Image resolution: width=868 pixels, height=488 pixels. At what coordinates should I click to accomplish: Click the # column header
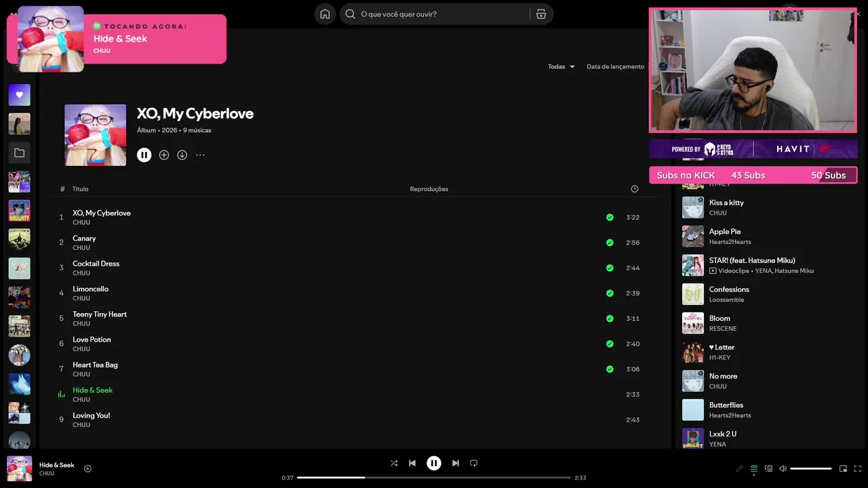(x=62, y=189)
